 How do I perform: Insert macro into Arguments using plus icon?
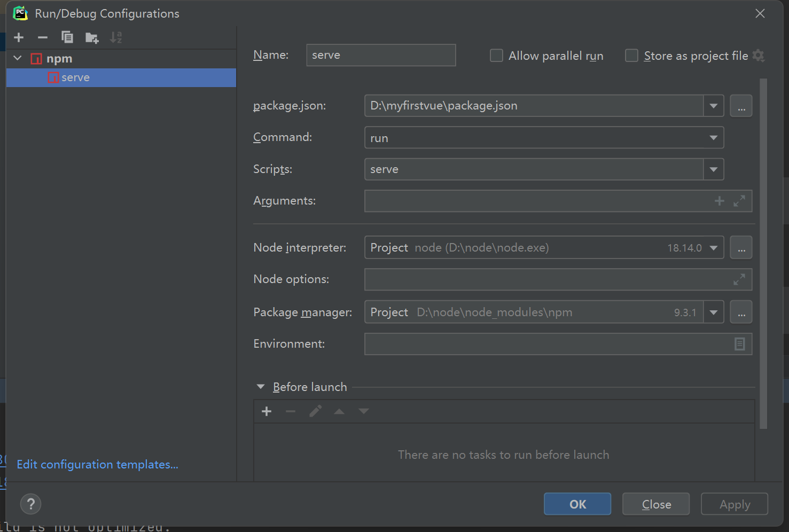point(720,201)
